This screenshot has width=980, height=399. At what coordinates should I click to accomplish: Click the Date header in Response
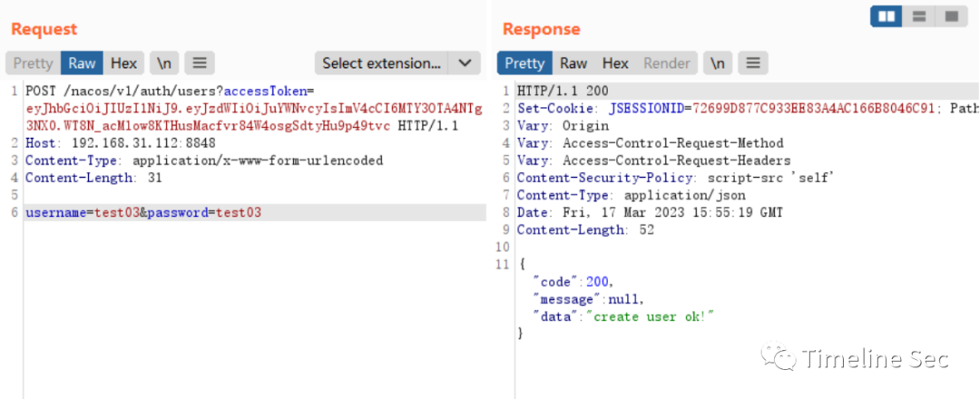click(x=650, y=213)
